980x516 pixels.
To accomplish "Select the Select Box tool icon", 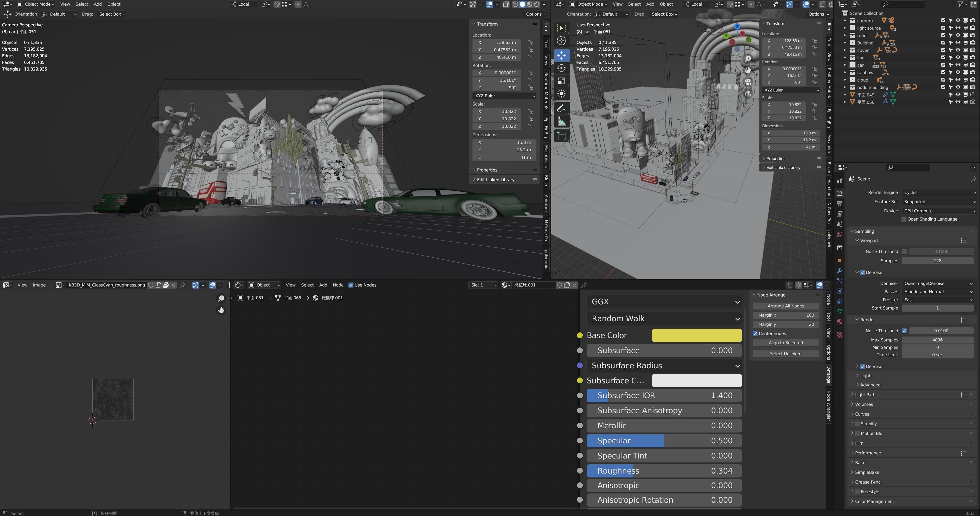I will click(561, 28).
